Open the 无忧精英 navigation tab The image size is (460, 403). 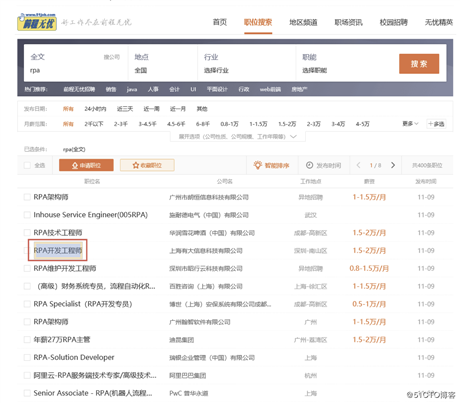click(439, 22)
